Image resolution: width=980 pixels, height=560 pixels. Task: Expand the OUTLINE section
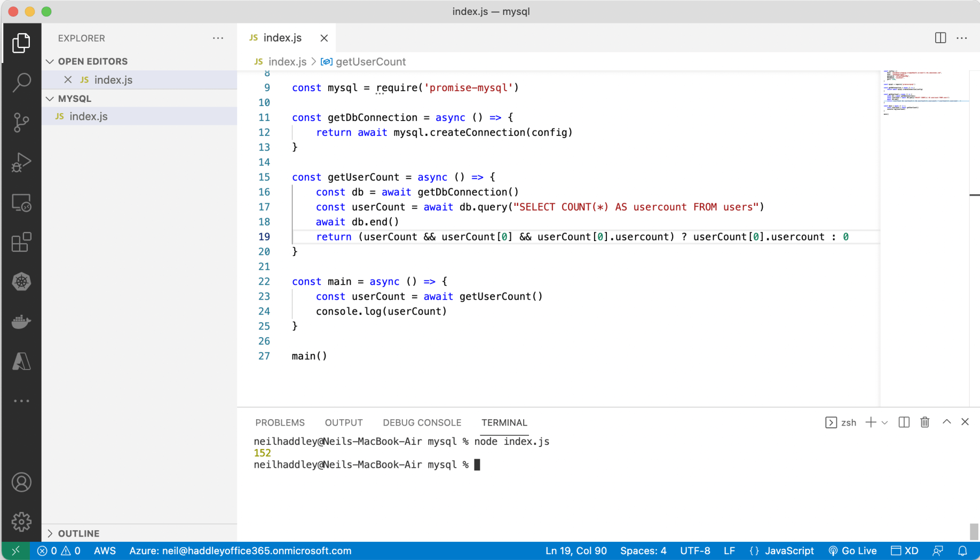(78, 533)
